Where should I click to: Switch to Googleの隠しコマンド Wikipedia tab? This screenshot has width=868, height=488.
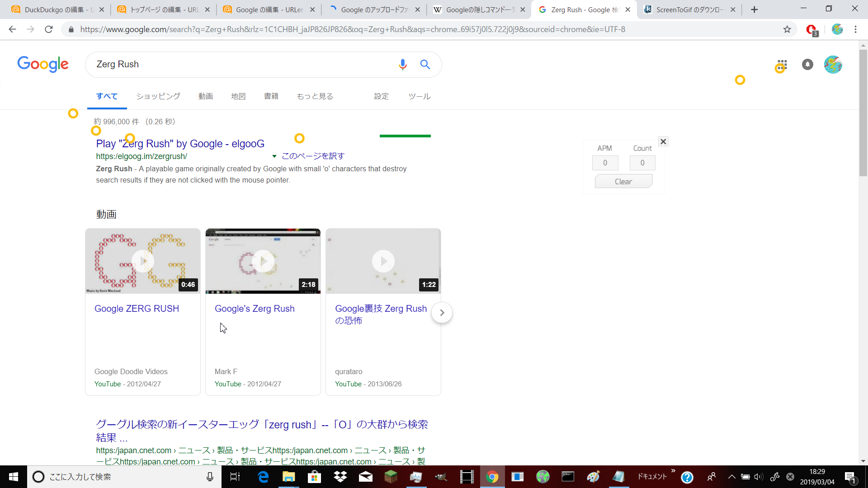pos(480,9)
